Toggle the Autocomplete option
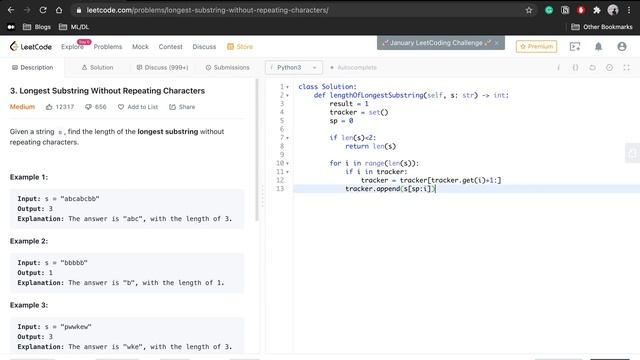The width and height of the screenshot is (640, 360). [353, 67]
